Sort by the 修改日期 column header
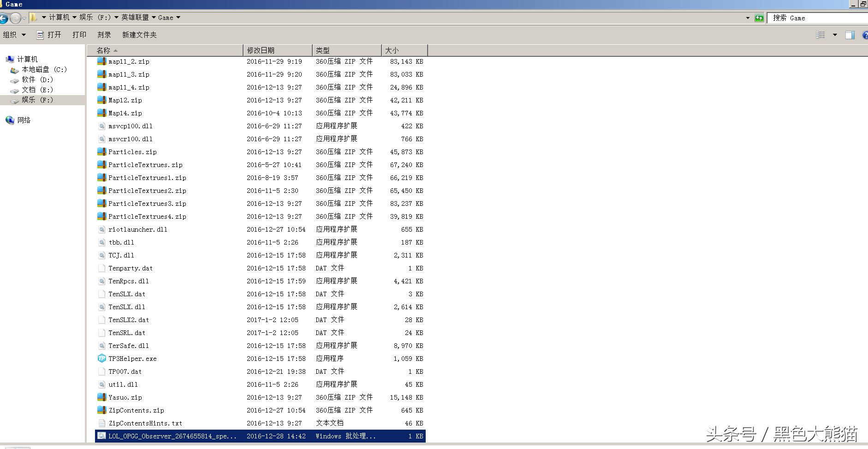Screen dimensions: 868x449 (278, 50)
